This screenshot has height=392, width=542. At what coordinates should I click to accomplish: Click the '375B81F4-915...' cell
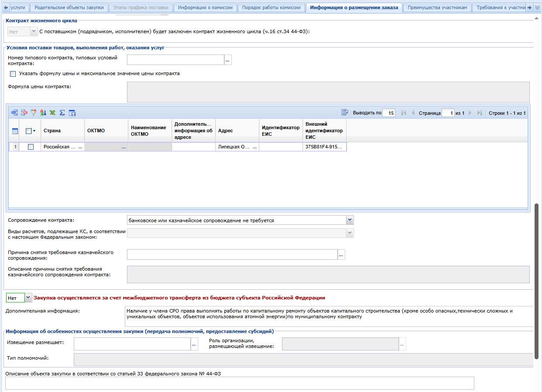pyautogui.click(x=324, y=147)
